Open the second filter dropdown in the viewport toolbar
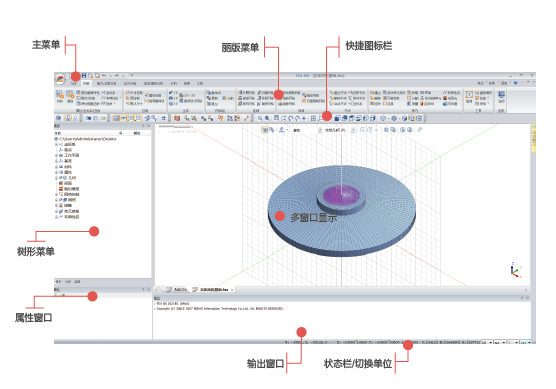The height and width of the screenshot is (389, 556). tap(353, 130)
